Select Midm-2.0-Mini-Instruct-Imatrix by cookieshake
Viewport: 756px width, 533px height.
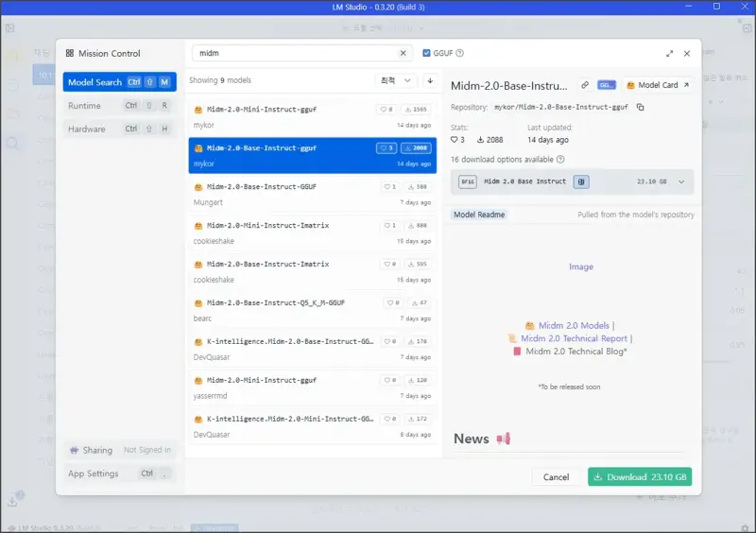point(313,233)
